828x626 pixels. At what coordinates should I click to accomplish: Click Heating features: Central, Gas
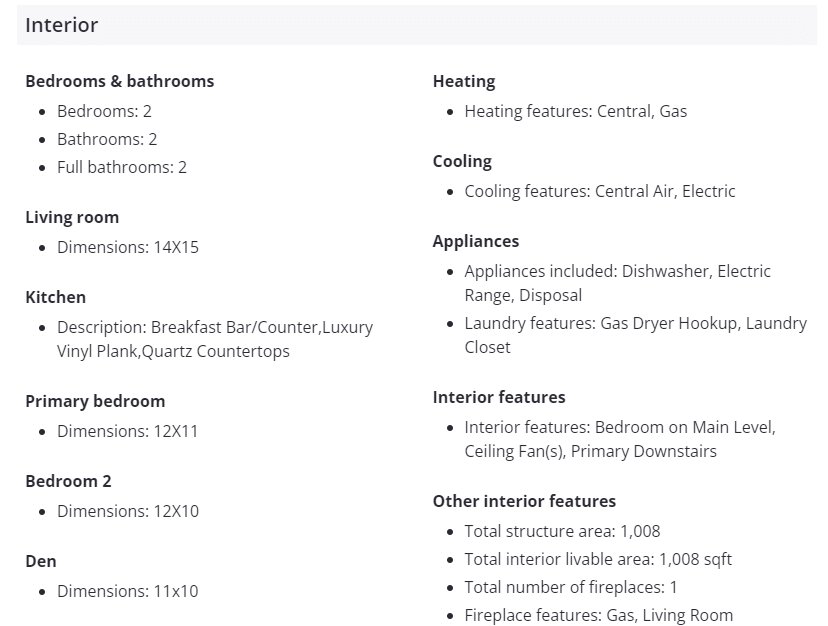(575, 111)
